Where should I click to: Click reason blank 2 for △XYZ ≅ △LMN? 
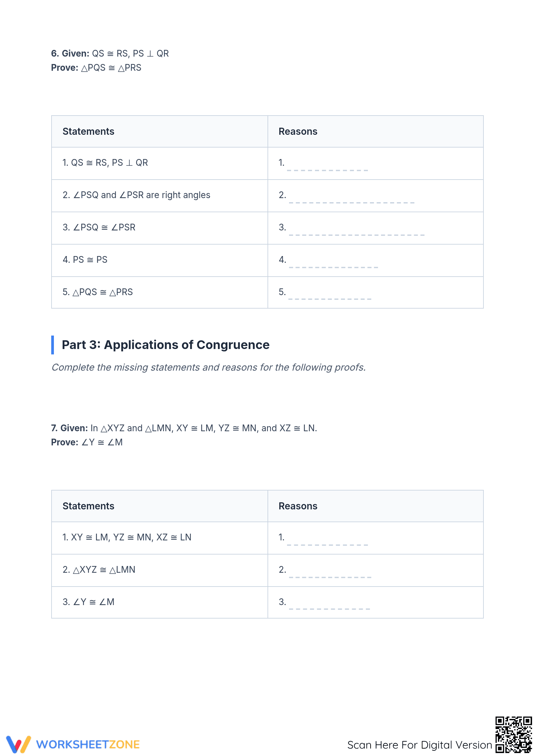[x=330, y=574]
